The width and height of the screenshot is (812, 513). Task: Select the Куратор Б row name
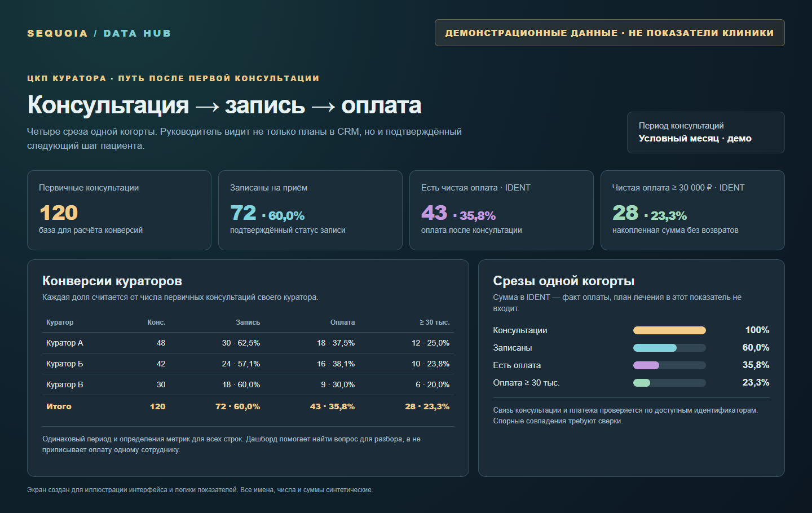tap(64, 364)
